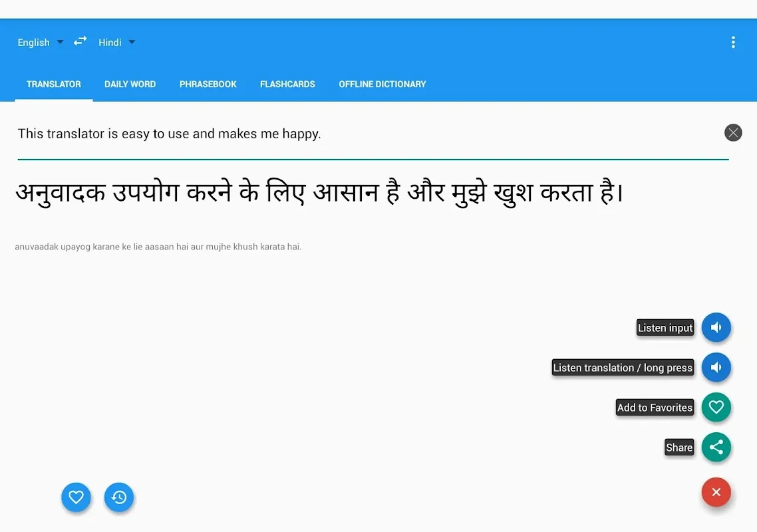
Task: Open translation History
Action: click(x=119, y=497)
